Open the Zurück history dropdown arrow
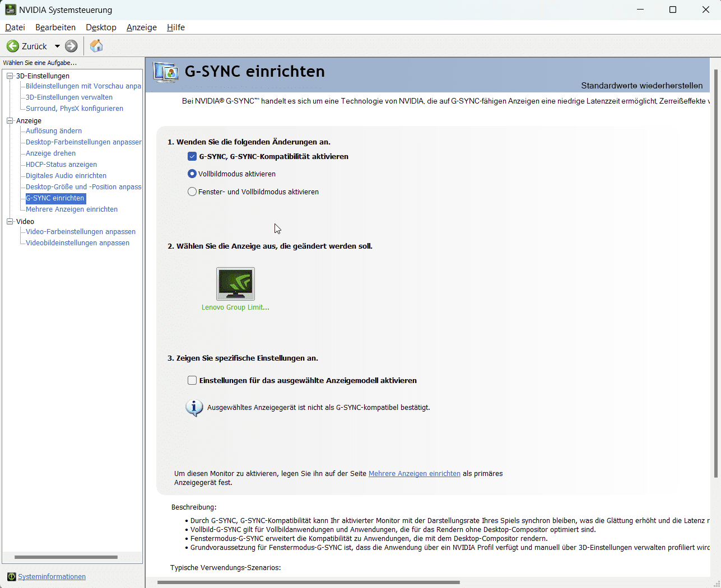721x588 pixels. click(x=57, y=46)
